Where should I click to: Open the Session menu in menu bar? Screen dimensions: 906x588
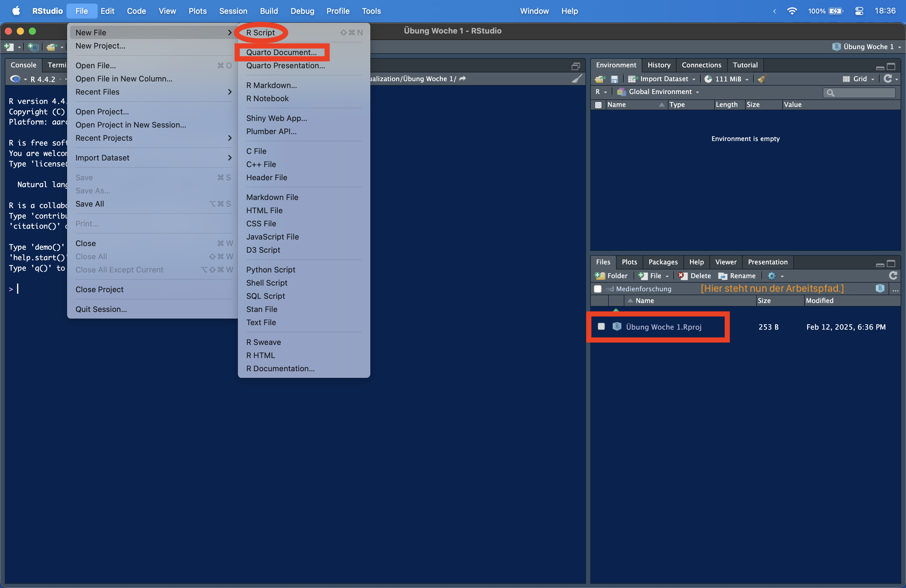(233, 11)
